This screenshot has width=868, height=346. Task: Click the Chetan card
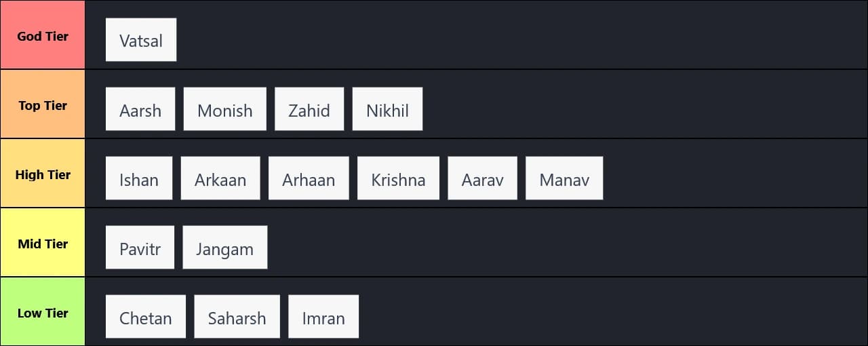[x=145, y=317]
